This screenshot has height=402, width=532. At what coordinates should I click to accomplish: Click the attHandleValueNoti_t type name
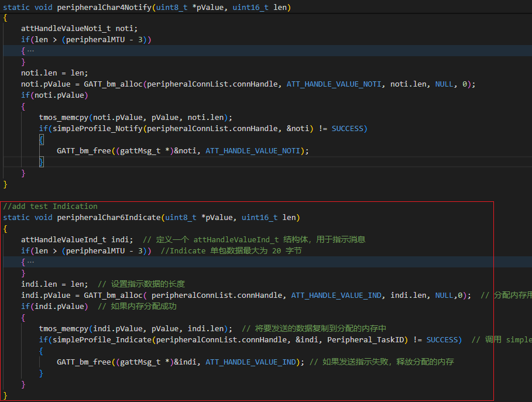(x=66, y=29)
